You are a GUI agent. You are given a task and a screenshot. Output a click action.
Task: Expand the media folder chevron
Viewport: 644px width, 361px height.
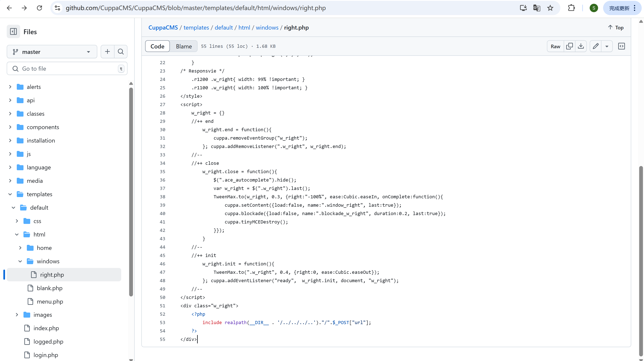click(10, 181)
